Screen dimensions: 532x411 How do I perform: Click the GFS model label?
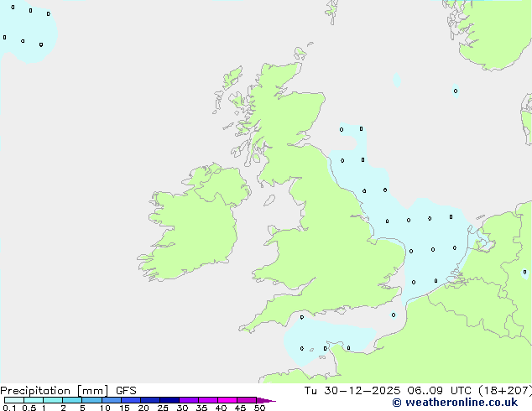[126, 391]
